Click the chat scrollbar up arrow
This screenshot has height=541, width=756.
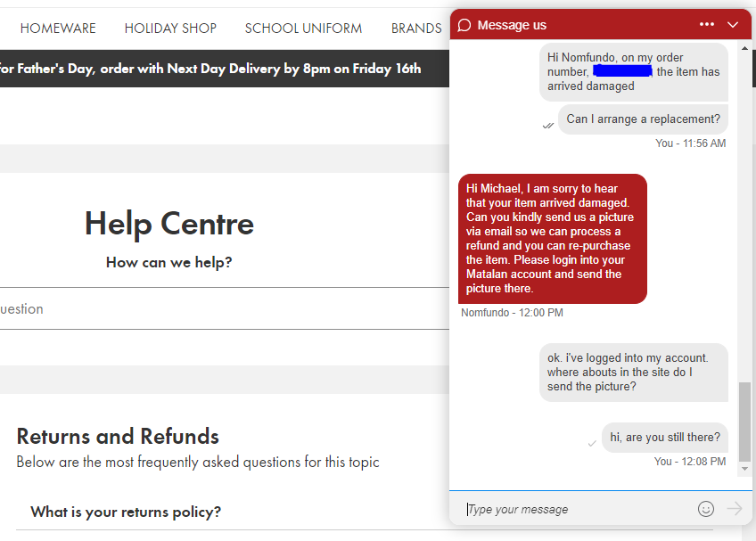point(744,48)
